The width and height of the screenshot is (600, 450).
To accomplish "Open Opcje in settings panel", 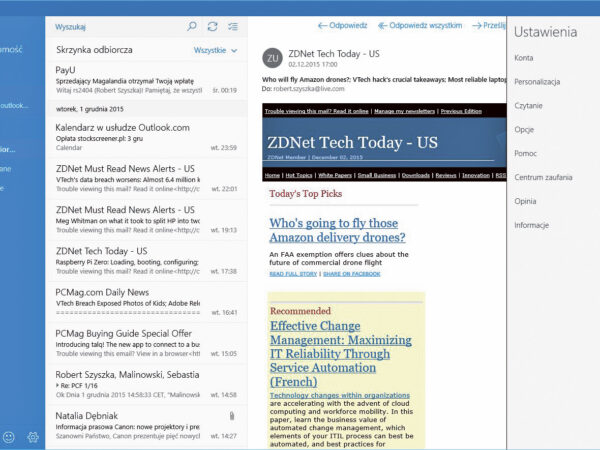I will click(x=524, y=130).
